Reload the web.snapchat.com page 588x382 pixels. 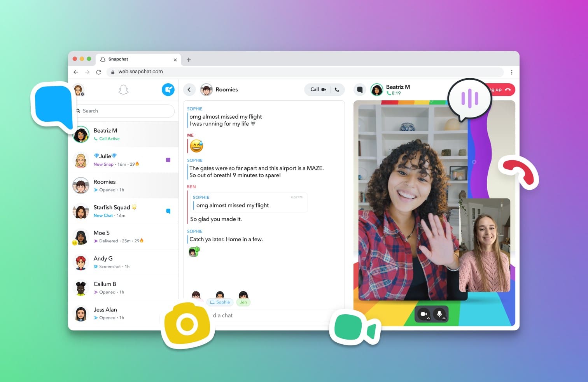pos(99,72)
